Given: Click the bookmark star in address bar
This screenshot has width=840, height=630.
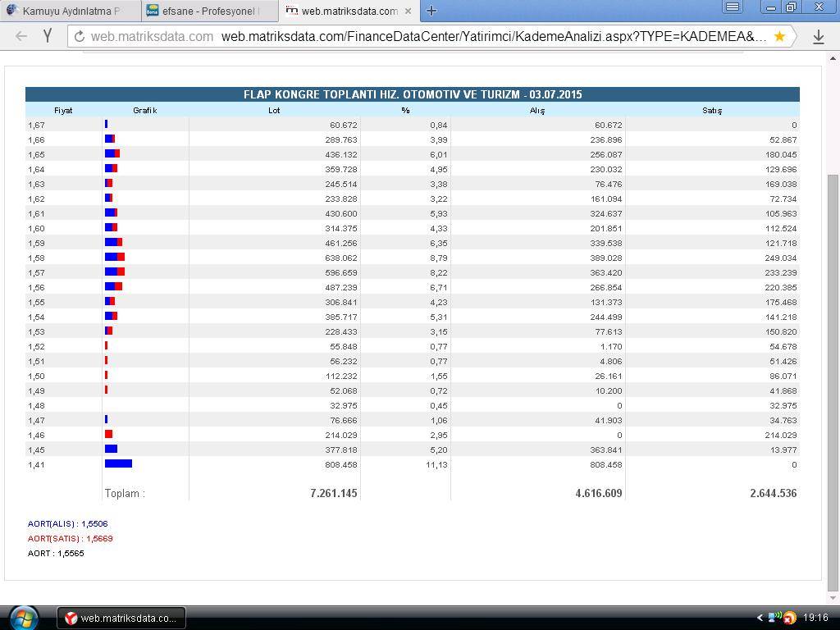Looking at the screenshot, I should pyautogui.click(x=779, y=37).
